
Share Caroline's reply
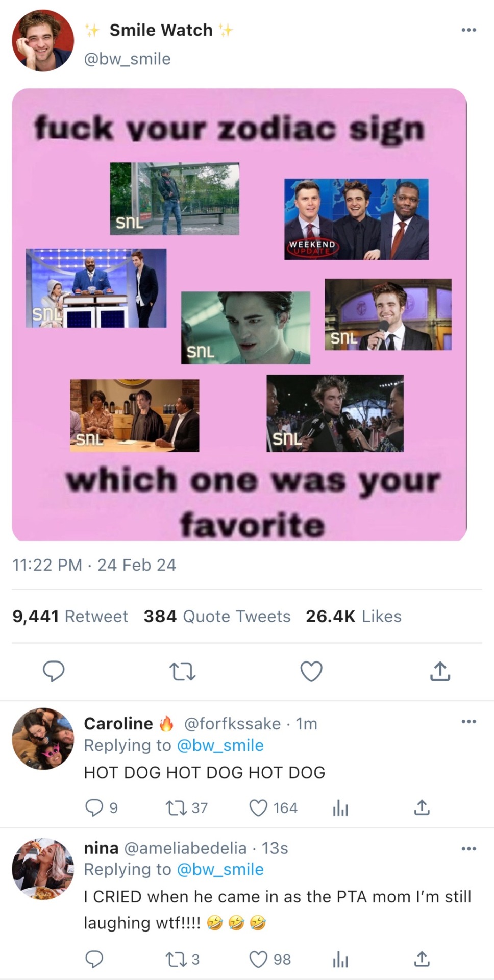pyautogui.click(x=422, y=807)
